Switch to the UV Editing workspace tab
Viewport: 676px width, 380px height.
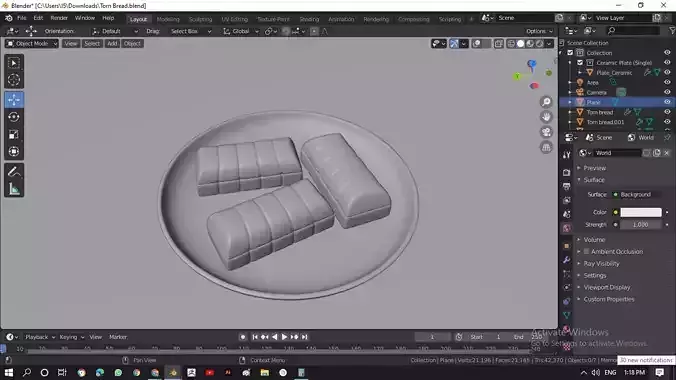[235, 19]
